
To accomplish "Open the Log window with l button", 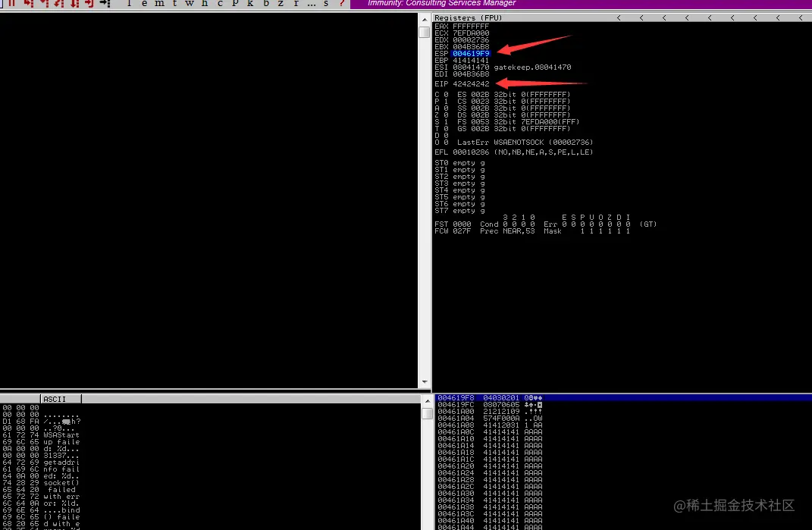I will (x=130, y=3).
